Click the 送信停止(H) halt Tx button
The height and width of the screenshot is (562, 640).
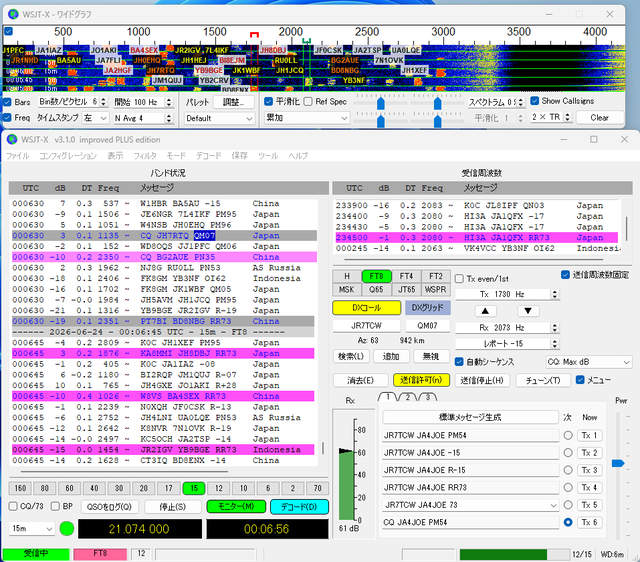[482, 380]
